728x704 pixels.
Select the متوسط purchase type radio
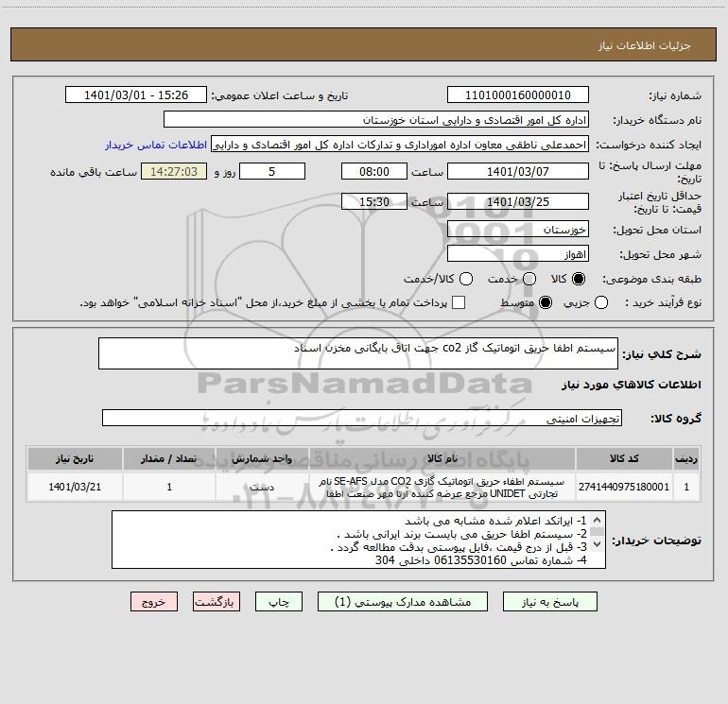point(546,302)
